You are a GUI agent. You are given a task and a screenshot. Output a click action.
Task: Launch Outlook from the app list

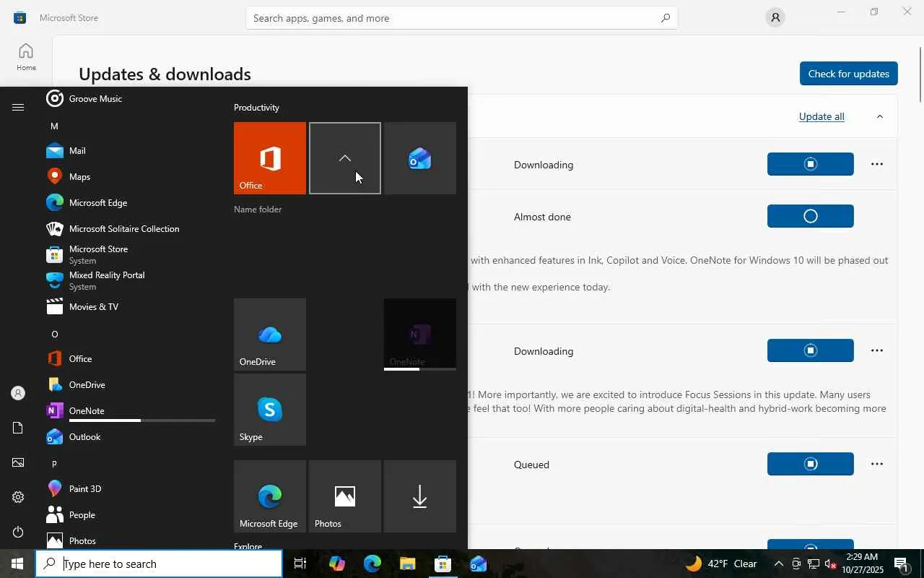(130, 436)
